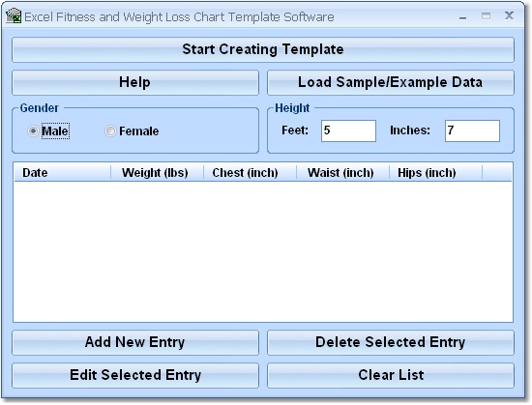Clear List button
This screenshot has height=405, width=532.
pyautogui.click(x=391, y=375)
